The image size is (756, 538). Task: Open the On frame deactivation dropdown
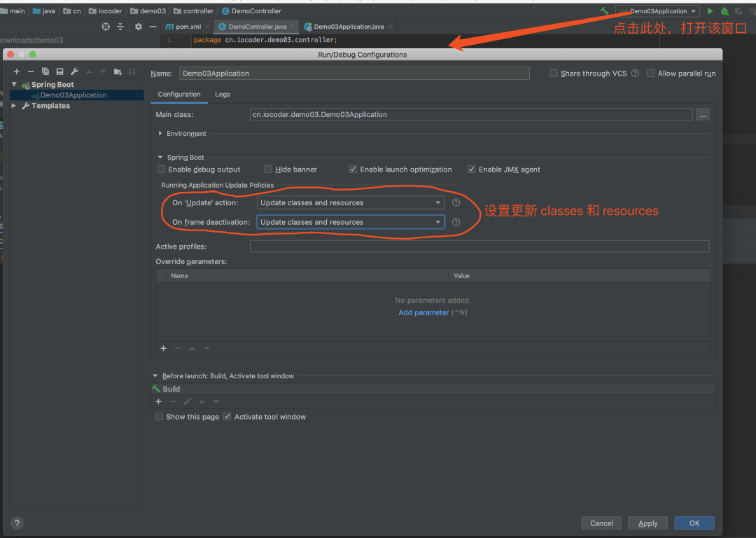(351, 222)
